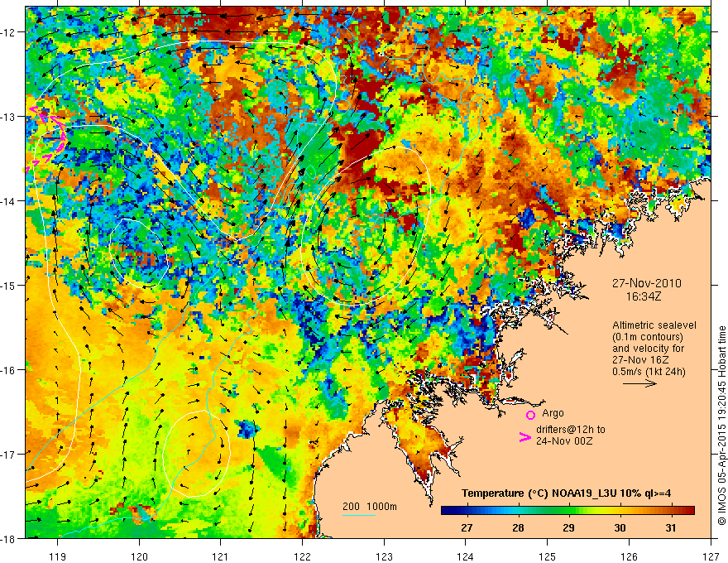728x563 pixels.
Task: Click the latitude axis label -12
Action: pos(8,32)
